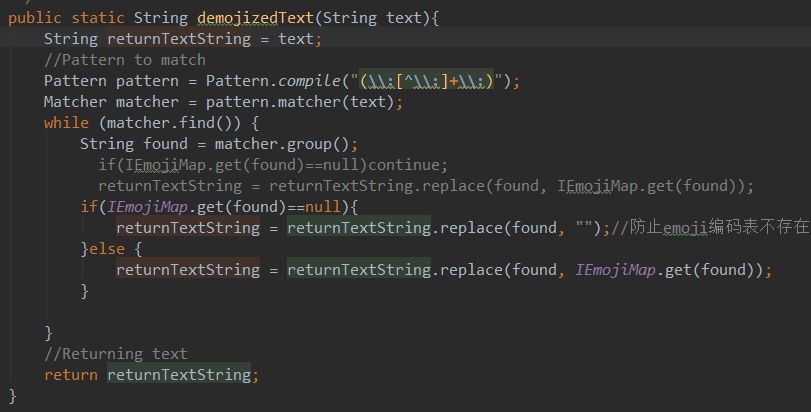Click the demojizedText method name
This screenshot has height=412, width=811.
(x=256, y=18)
